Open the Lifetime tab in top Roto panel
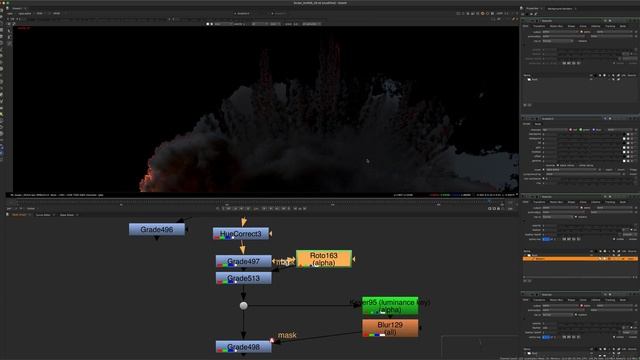 click(596, 26)
